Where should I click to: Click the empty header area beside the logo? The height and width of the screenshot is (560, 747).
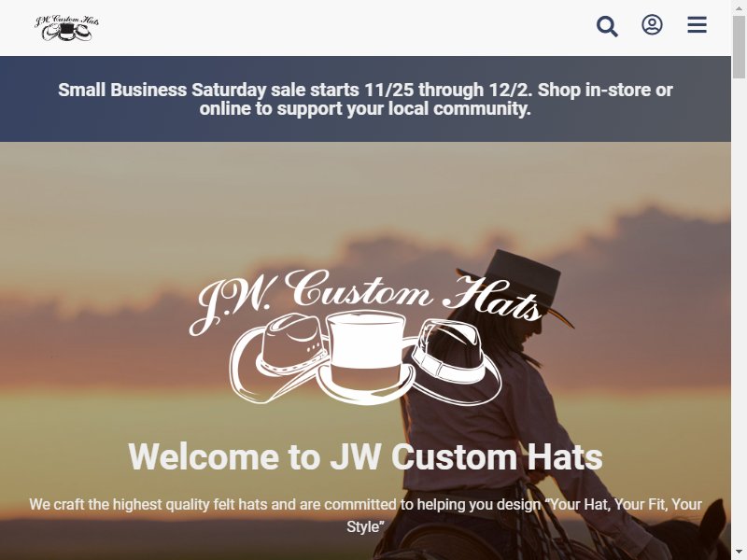pyautogui.click(x=347, y=28)
